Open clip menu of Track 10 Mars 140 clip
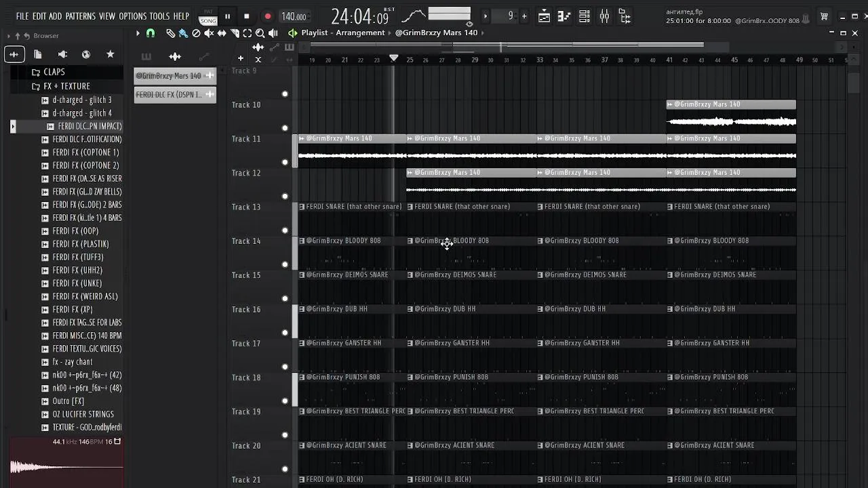The height and width of the screenshot is (488, 868). point(670,104)
